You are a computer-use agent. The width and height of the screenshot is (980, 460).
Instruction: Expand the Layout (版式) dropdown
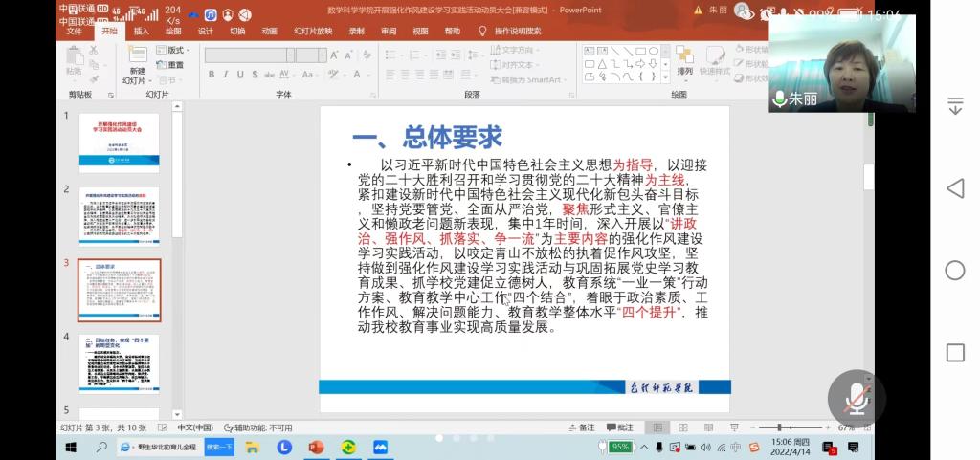pyautogui.click(x=176, y=50)
